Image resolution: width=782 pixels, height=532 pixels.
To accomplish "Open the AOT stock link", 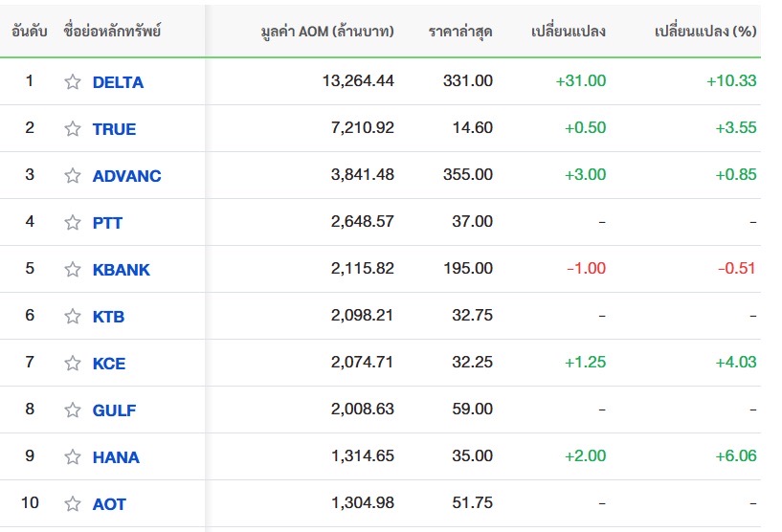I will pyautogui.click(x=109, y=504).
